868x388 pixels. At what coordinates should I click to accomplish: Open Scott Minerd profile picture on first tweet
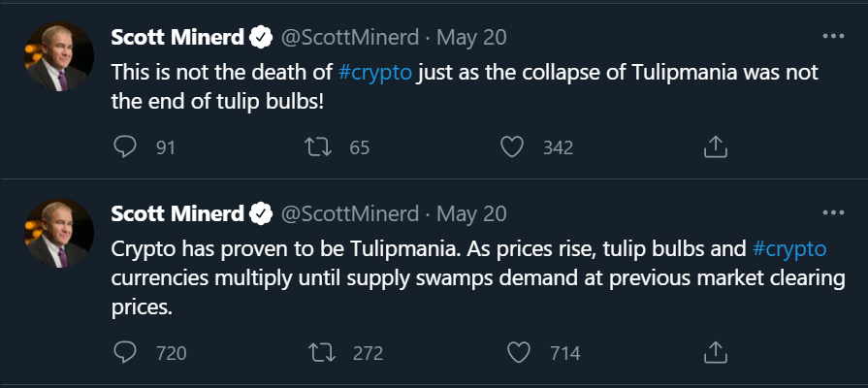click(x=59, y=57)
